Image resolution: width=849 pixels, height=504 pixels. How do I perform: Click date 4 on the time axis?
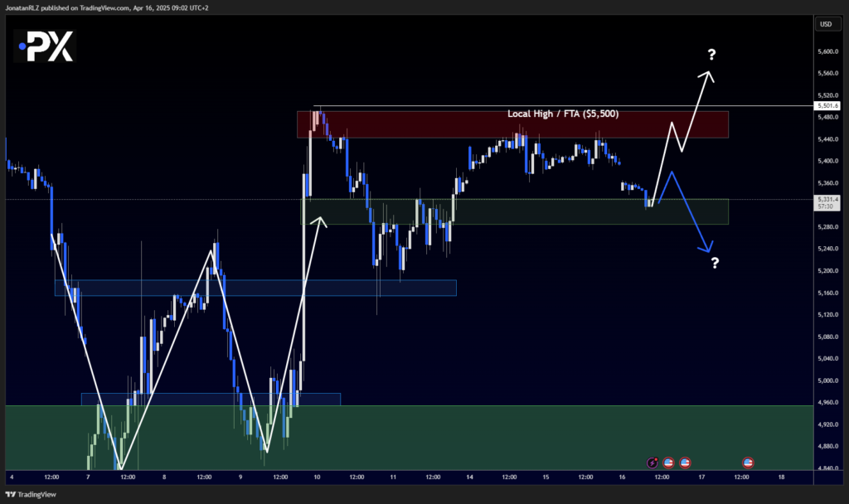[12, 477]
